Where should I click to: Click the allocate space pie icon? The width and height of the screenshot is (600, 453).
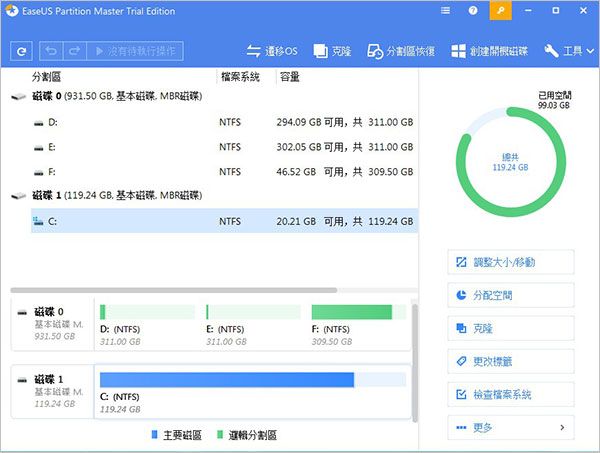pyautogui.click(x=461, y=295)
